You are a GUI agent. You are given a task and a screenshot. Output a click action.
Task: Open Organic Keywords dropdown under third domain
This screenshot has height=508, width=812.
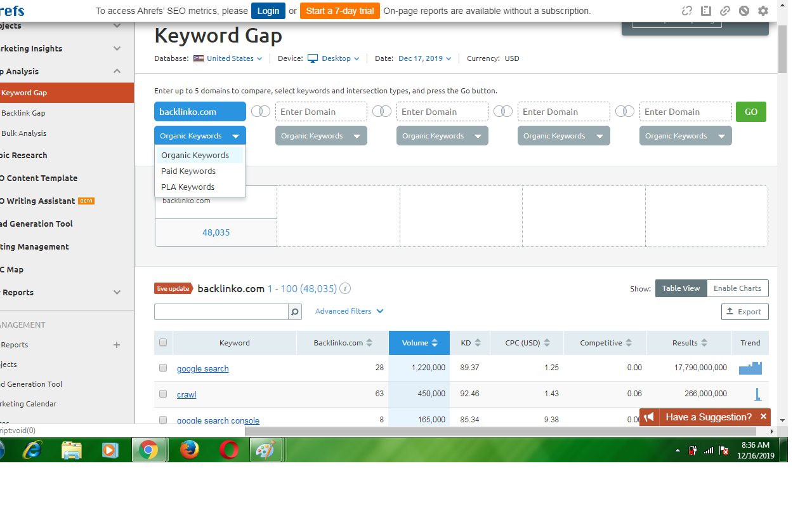pyautogui.click(x=442, y=136)
